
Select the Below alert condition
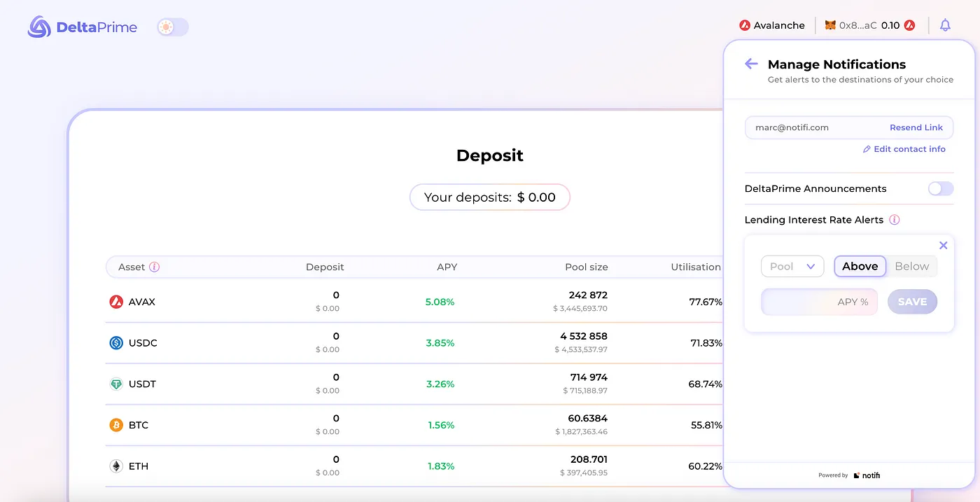tap(911, 266)
